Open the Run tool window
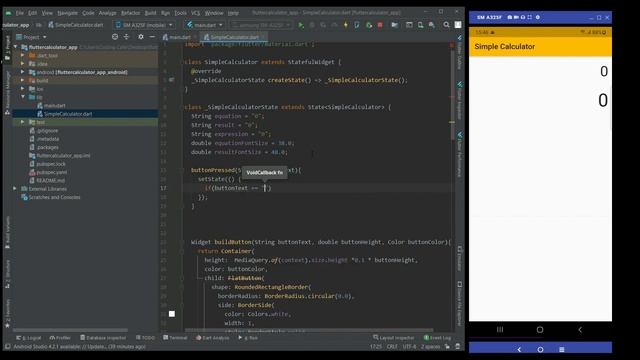The width and height of the screenshot is (640, 360). coord(248,338)
